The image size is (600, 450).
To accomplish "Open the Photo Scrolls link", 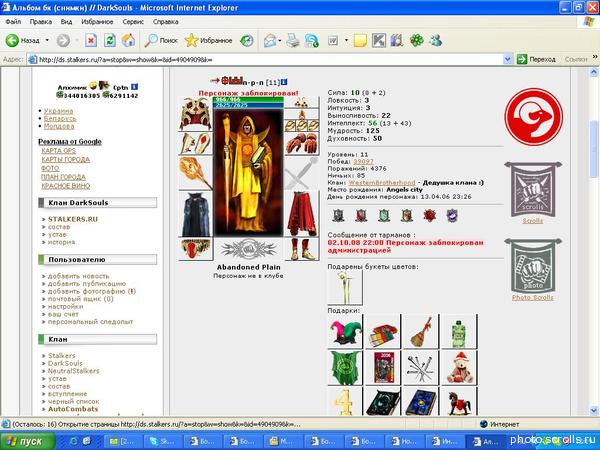I will coord(533,298).
